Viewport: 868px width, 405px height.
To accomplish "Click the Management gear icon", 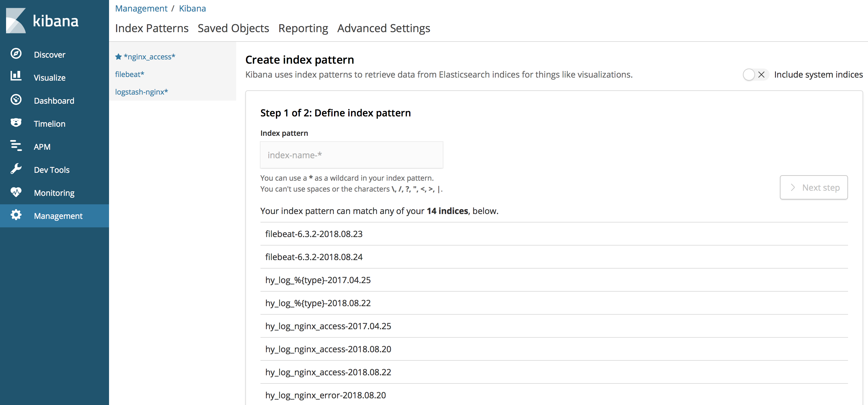I will tap(16, 215).
